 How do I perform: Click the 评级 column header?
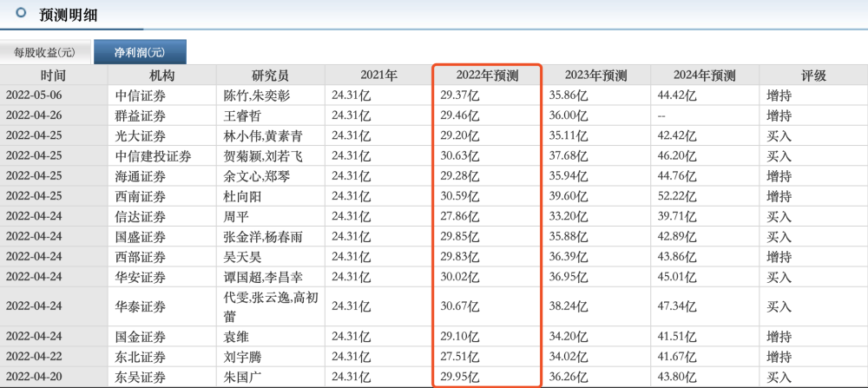coord(814,76)
